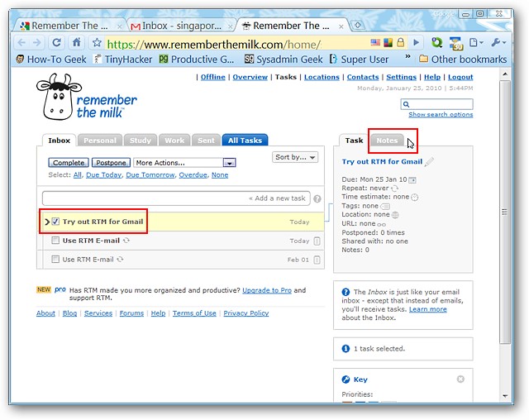Click the Add a new task field
Image resolution: width=529 pixels, height=420 pixels.
176,198
